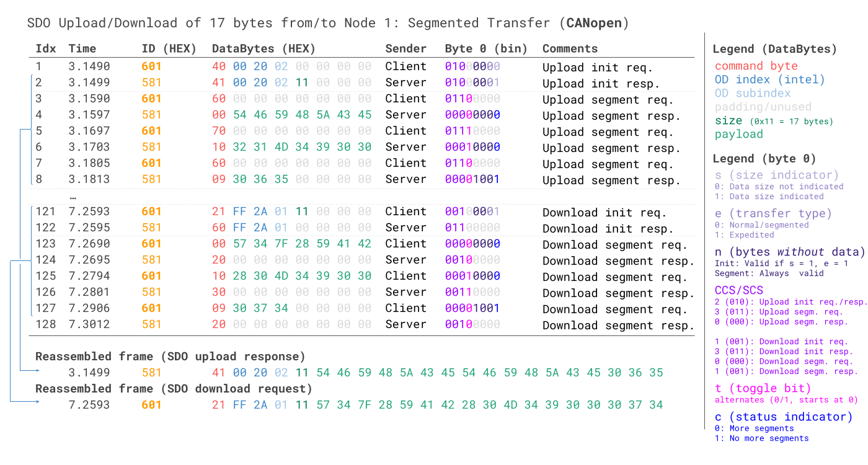Viewport: 868px width, 465px height.
Task: Select row index 127
Action: tap(45, 308)
